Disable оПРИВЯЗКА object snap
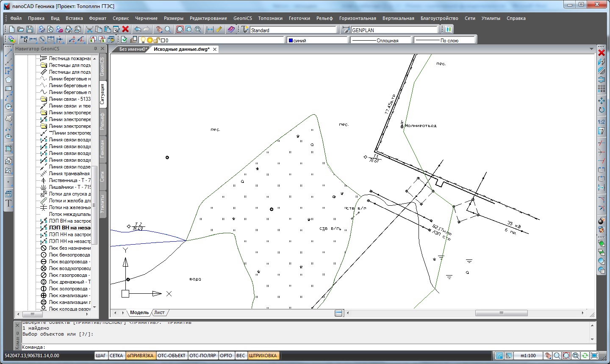The image size is (610, 364). pos(140,356)
